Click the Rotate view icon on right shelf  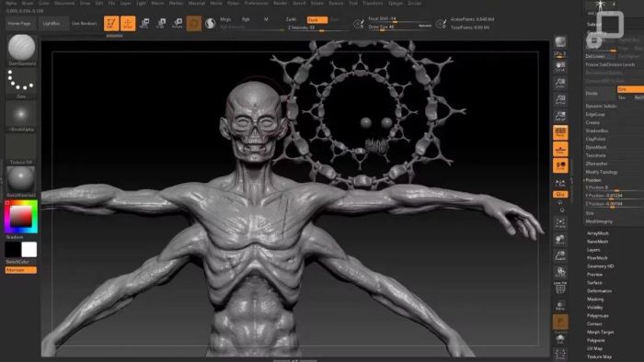coord(560,273)
